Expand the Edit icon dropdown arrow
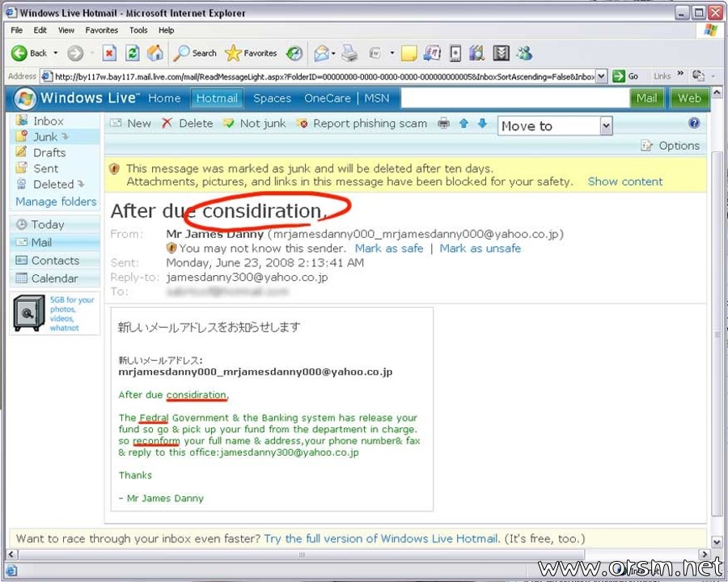The width and height of the screenshot is (728, 582). coord(392,53)
